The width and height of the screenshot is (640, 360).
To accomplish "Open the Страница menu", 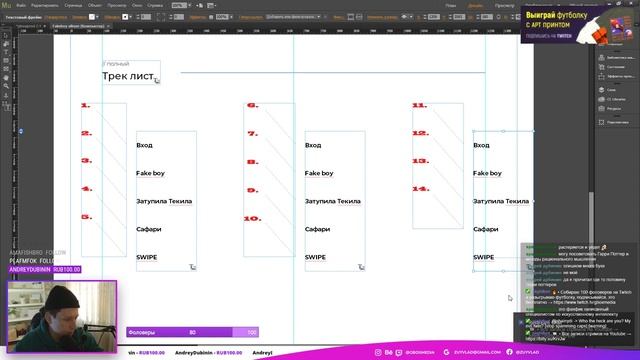I will pos(73,6).
